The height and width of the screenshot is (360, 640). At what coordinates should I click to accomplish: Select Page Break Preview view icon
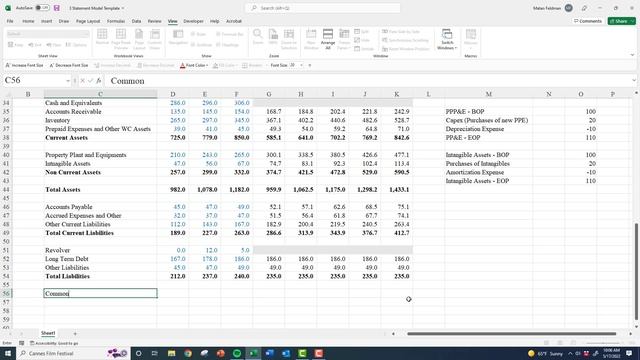click(x=121, y=39)
